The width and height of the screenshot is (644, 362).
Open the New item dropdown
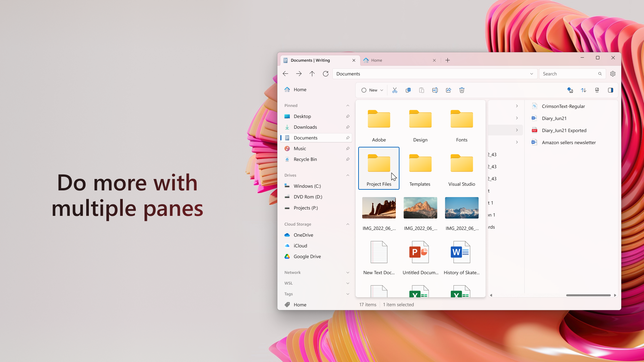click(372, 90)
